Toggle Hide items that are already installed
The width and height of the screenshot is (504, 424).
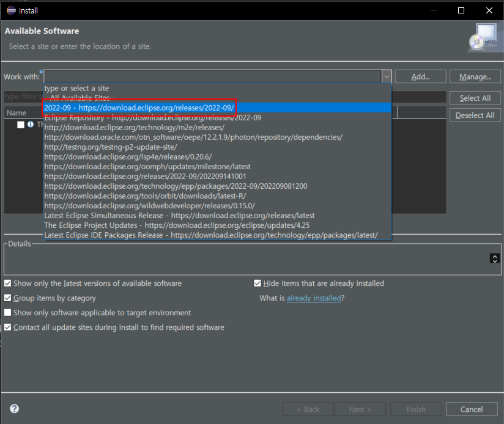click(x=257, y=283)
